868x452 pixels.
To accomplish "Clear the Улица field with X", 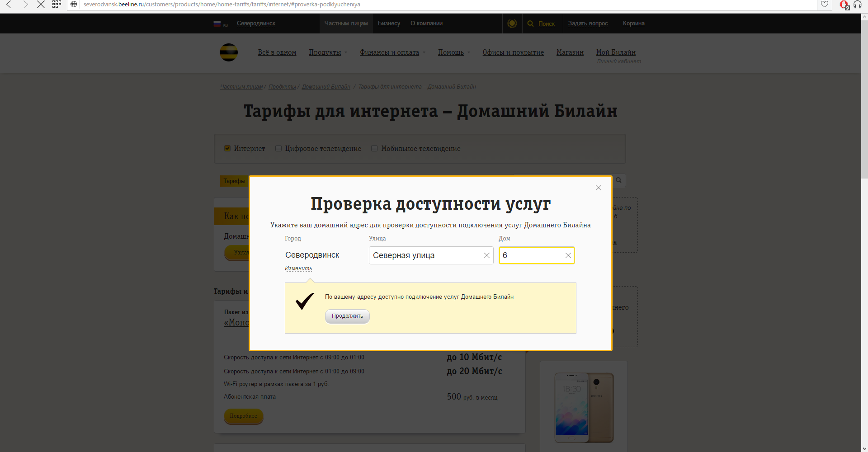I will tap(487, 255).
